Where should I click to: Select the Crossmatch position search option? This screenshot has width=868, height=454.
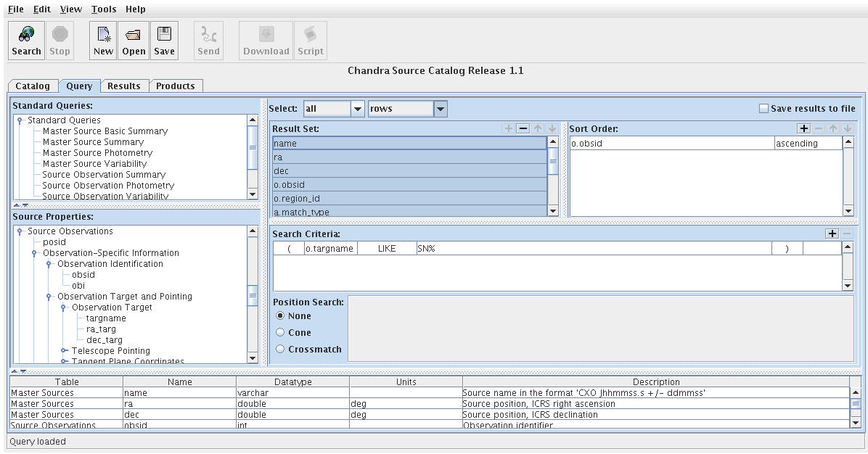[x=281, y=349]
